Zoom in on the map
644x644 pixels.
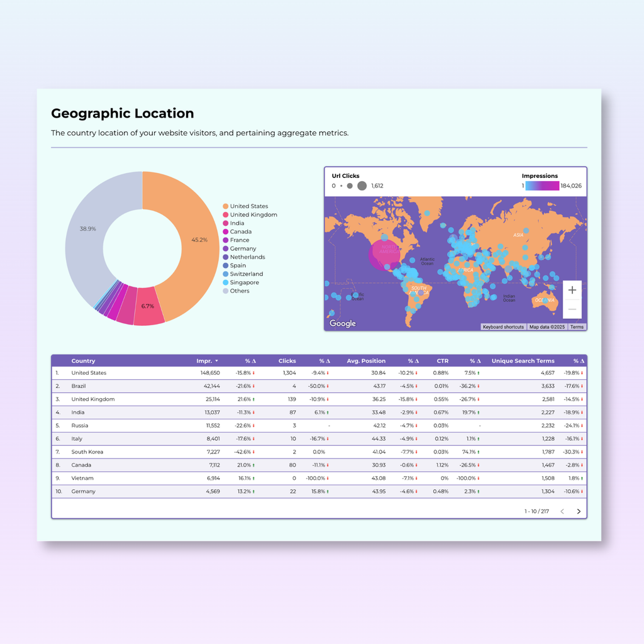coord(572,290)
